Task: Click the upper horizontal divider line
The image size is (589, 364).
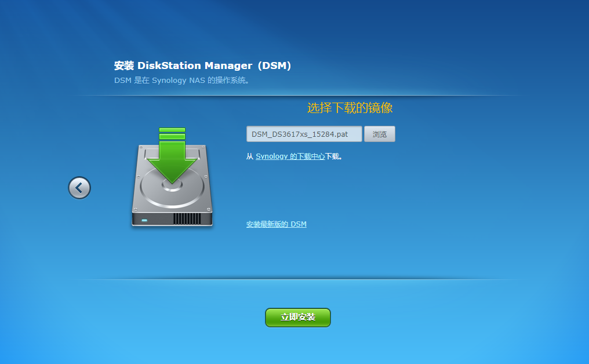Action: point(299,96)
